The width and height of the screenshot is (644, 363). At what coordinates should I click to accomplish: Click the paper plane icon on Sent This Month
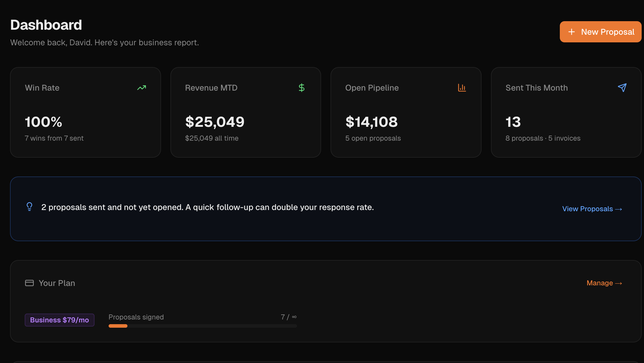point(622,87)
